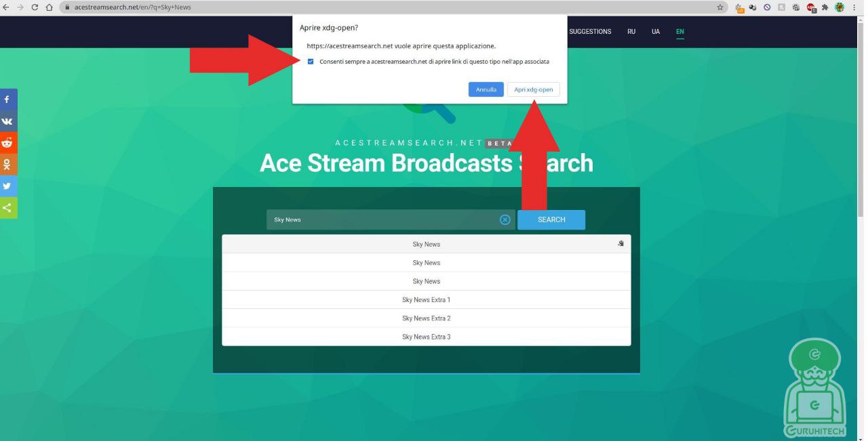Switch site language to RU
The height and width of the screenshot is (441, 868).
[631, 31]
